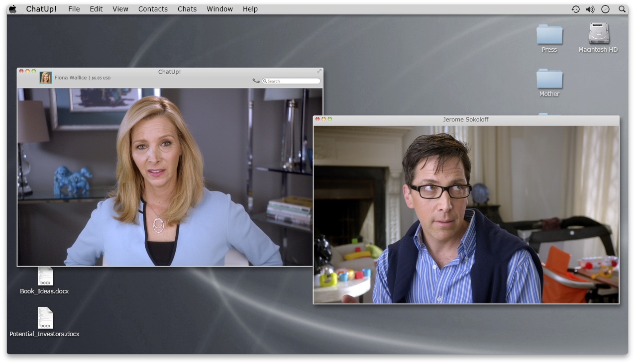Click the phone call icon in ChatUp!

click(x=256, y=81)
